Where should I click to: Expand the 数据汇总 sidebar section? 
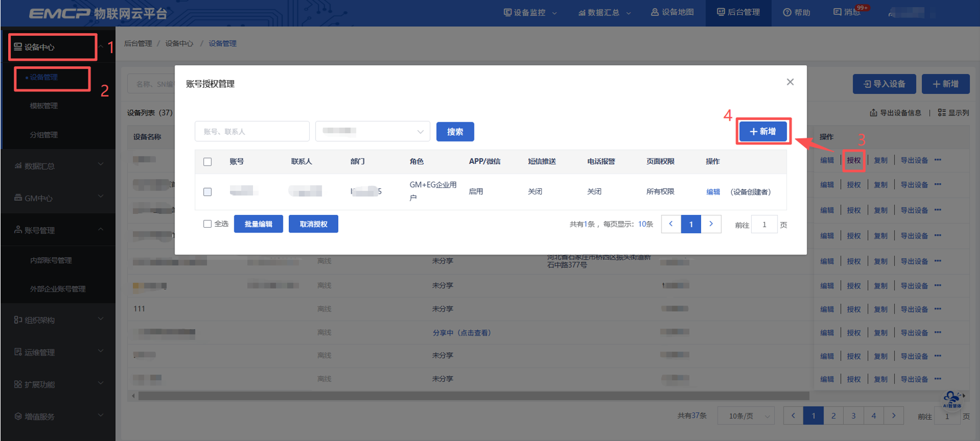point(58,166)
